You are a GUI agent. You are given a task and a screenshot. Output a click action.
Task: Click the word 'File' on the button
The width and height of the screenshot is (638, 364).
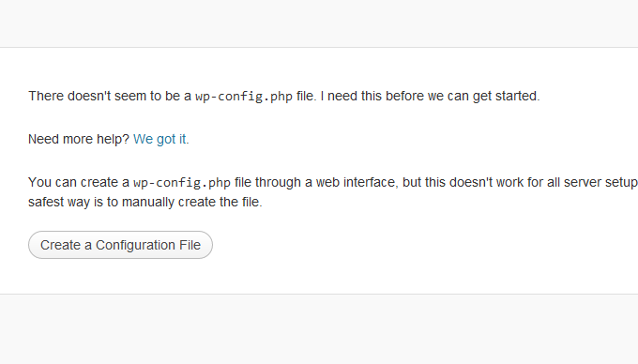click(190, 245)
